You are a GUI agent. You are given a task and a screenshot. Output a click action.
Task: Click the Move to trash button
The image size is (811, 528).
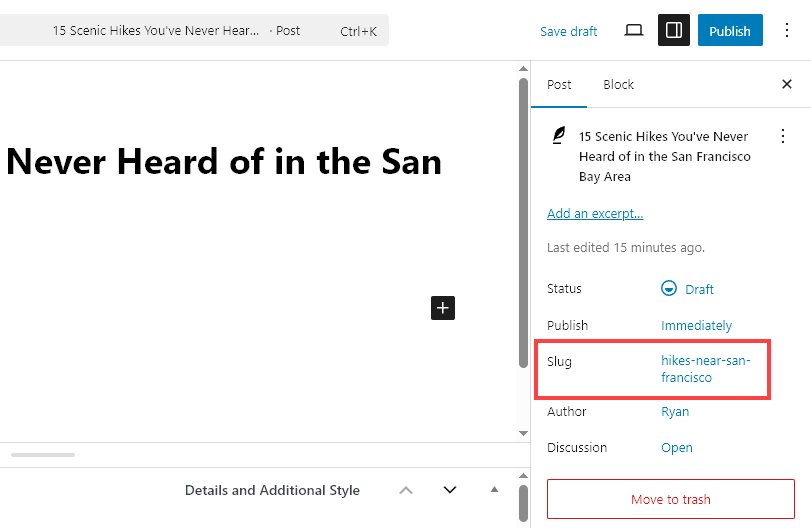click(671, 499)
